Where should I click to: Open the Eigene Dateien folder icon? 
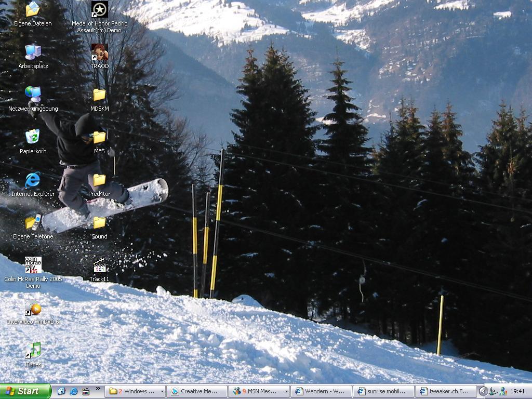click(x=33, y=10)
